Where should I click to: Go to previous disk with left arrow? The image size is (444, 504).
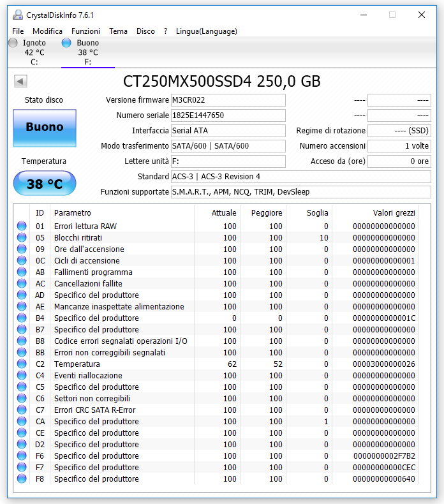20,81
